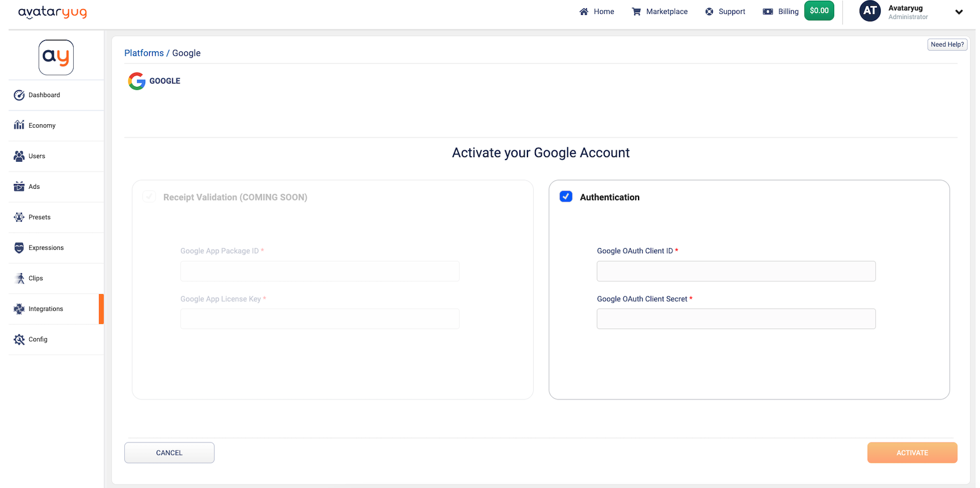Click the Expressions mask icon in sidebar

coord(19,247)
